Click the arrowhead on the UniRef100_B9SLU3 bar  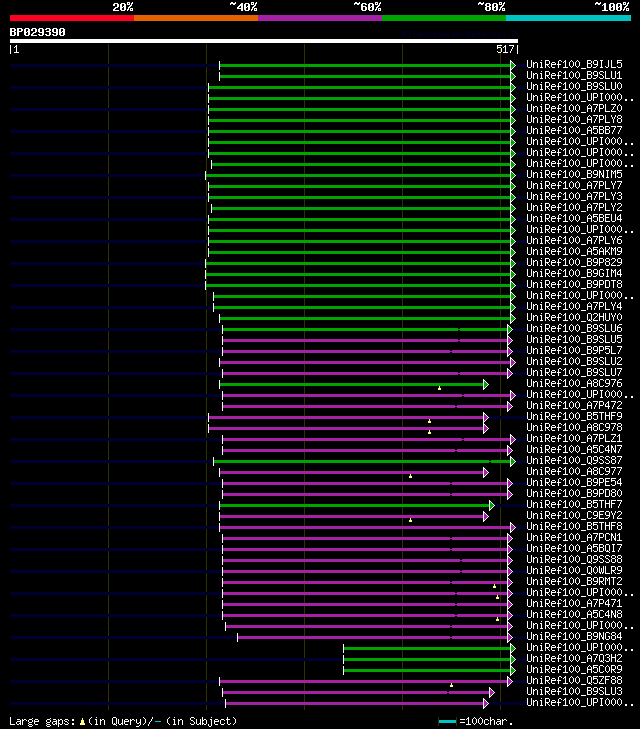[x=492, y=693]
